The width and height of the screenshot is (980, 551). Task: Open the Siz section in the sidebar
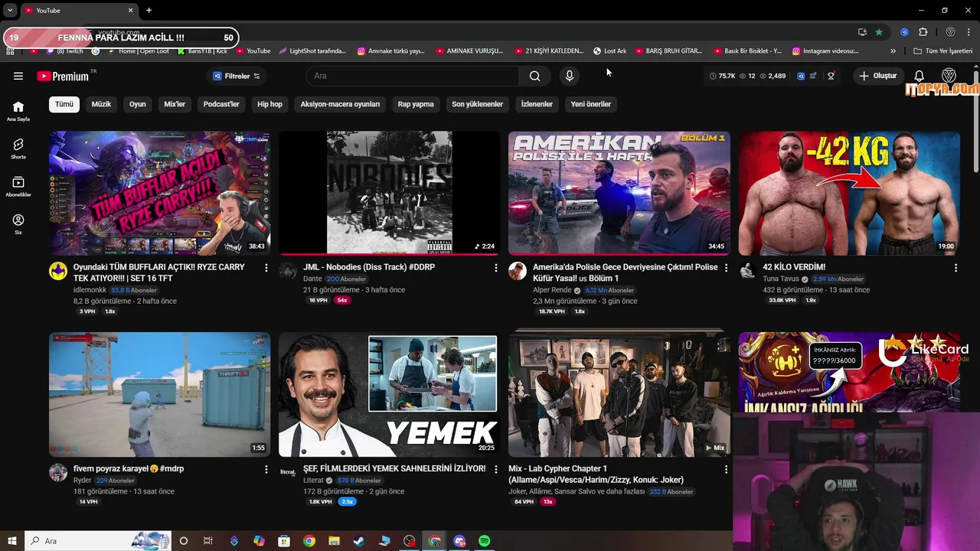(x=18, y=224)
